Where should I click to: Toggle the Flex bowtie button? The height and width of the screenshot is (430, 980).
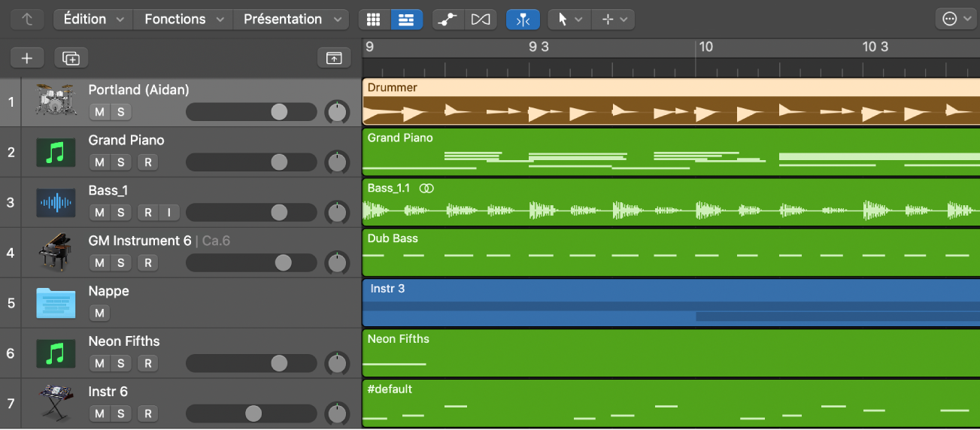(x=481, y=19)
